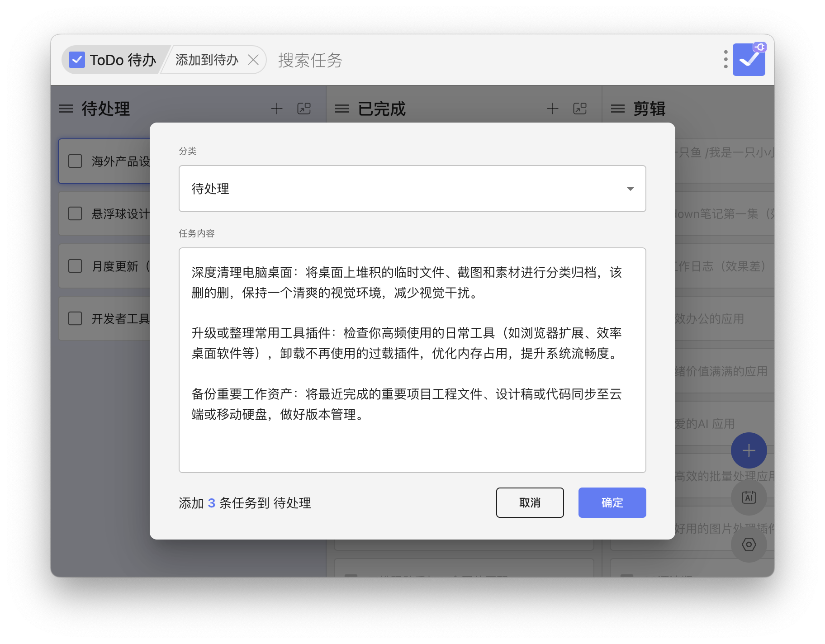
Task: Click the 爱的AI 应用 card text
Action: coord(705,424)
